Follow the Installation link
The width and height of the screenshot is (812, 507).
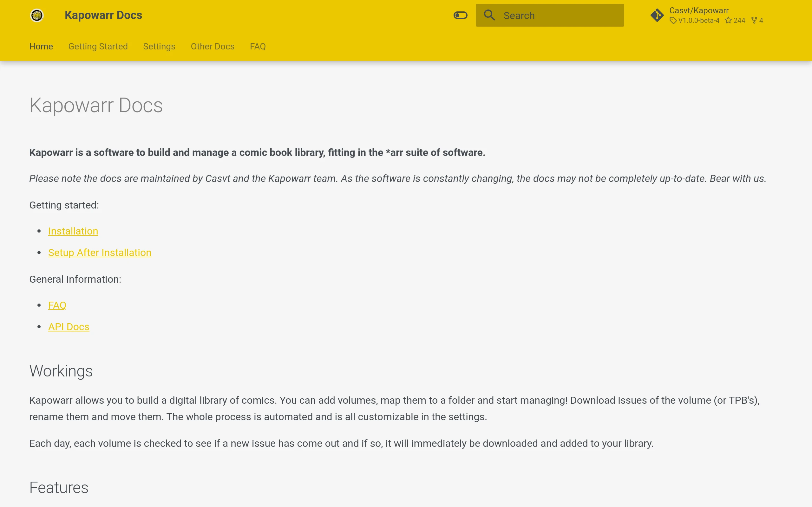73,231
